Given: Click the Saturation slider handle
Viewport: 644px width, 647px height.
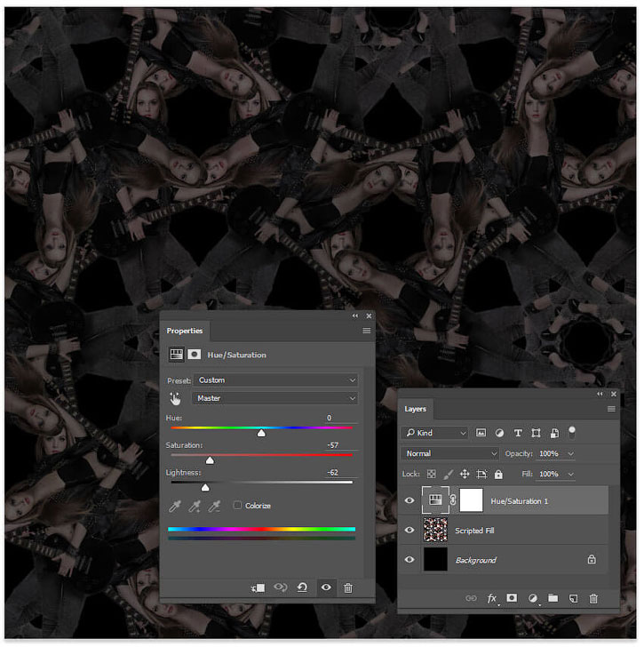Looking at the screenshot, I should (211, 462).
